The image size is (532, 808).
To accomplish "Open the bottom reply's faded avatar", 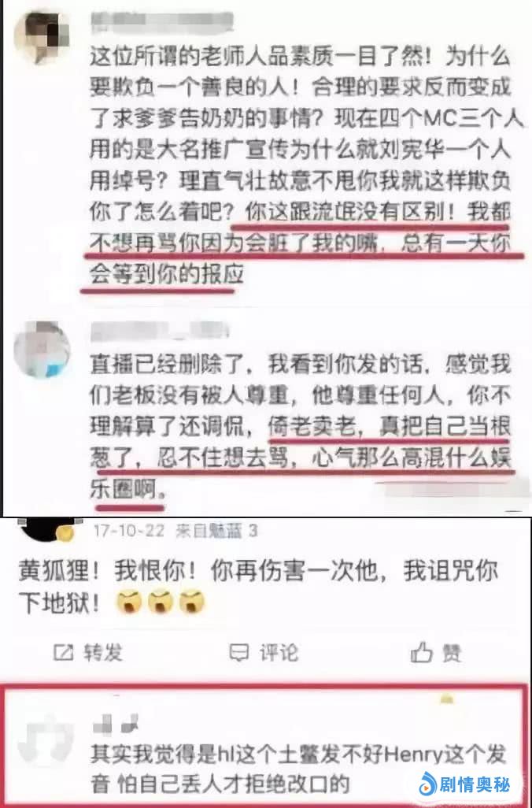I will point(47,740).
